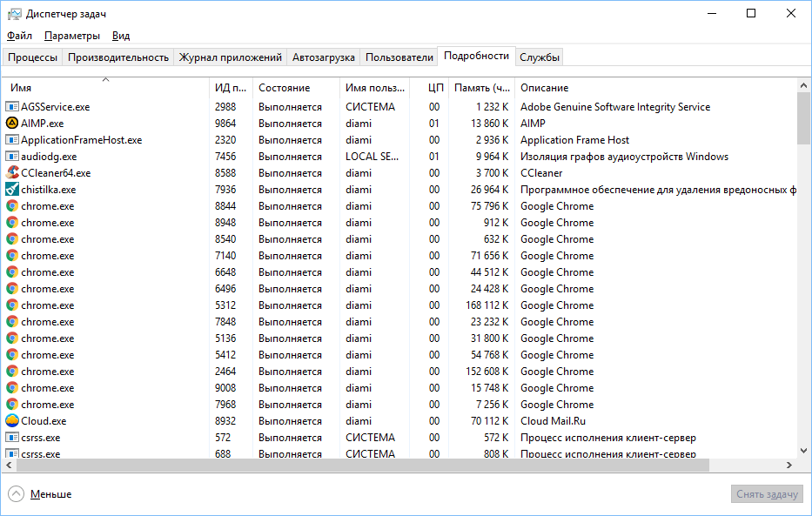The image size is (812, 516).
Task: Click the audiodg.exe process icon
Action: pos(12,157)
